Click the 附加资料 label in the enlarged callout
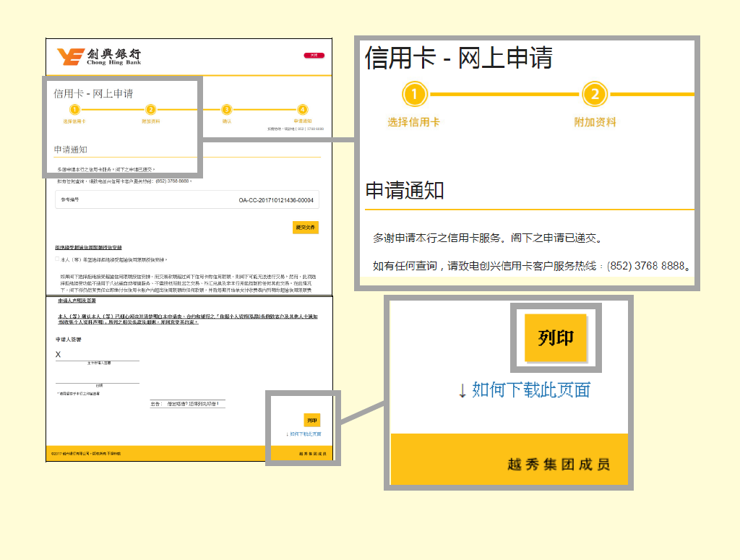The image size is (740, 560). [595, 122]
